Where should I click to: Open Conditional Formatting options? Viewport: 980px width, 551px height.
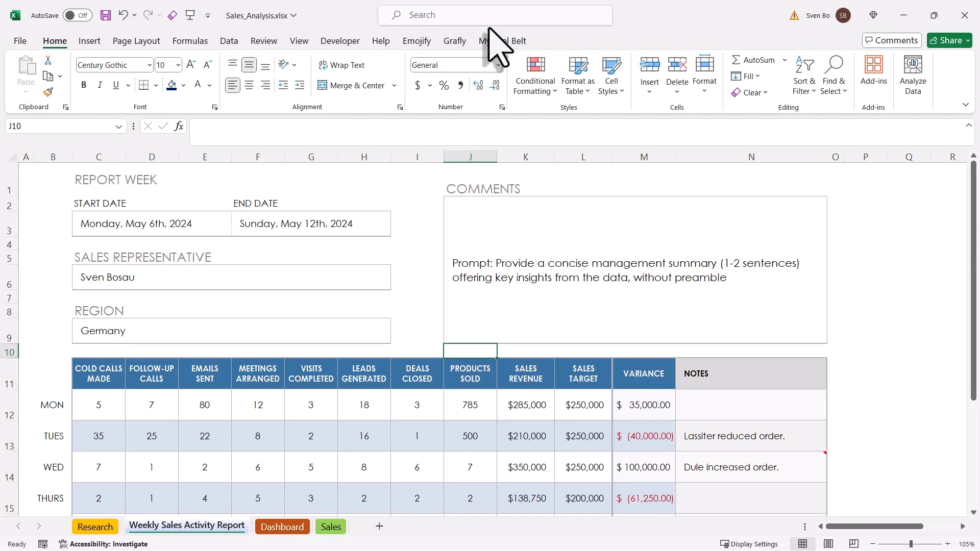click(x=534, y=76)
